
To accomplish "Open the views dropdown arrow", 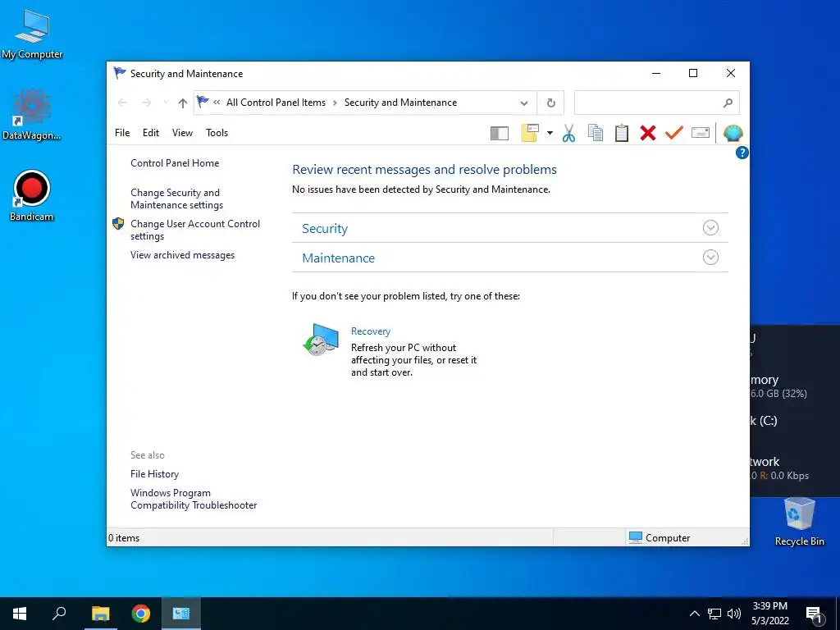I will (x=550, y=133).
